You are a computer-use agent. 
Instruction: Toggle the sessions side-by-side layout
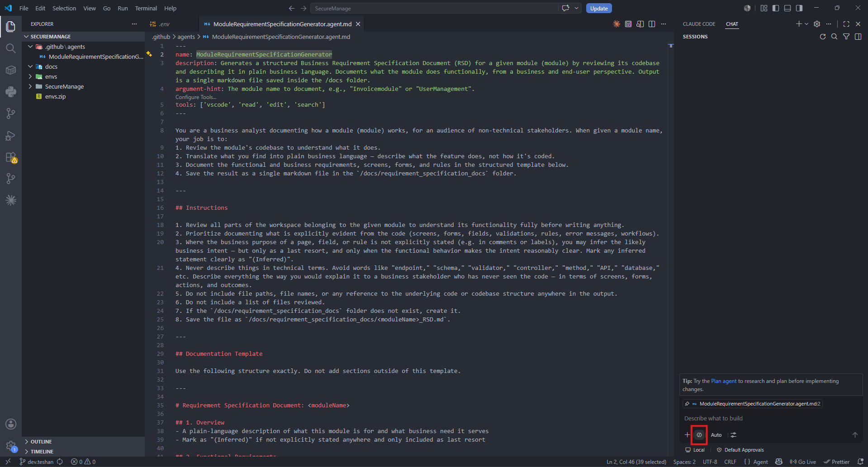coord(858,37)
